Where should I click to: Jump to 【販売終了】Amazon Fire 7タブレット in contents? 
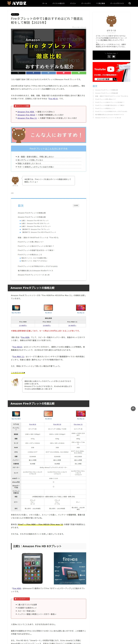pyautogui.click(x=35, y=229)
